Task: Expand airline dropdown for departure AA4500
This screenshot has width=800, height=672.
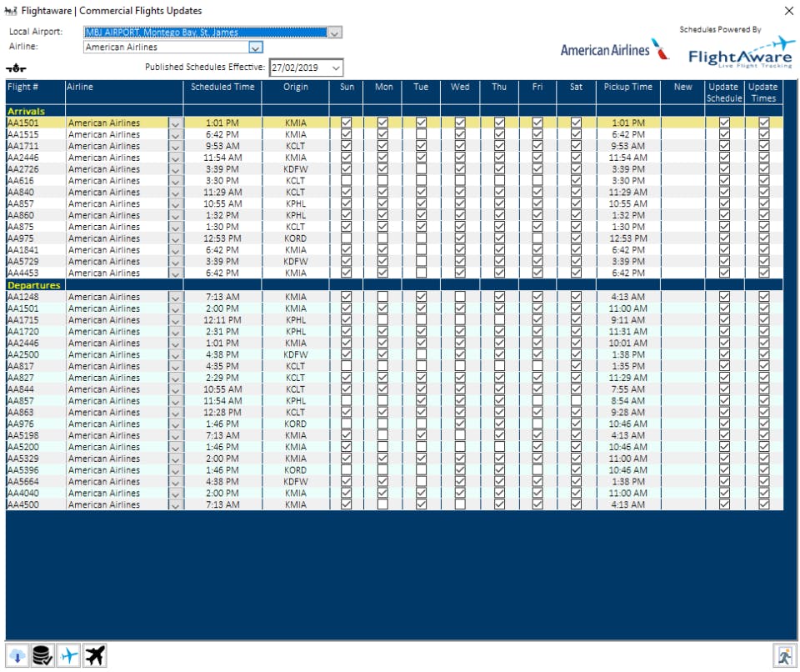Action: pyautogui.click(x=175, y=504)
